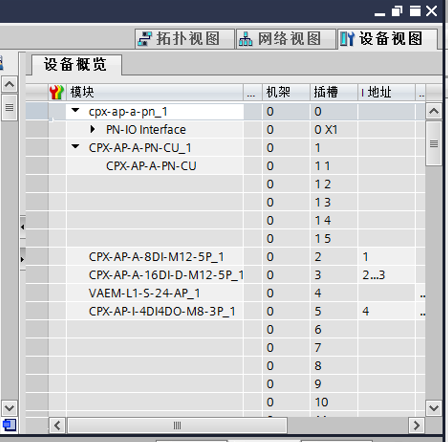
Task: Select the 设备视图 device view tab
Action: (387, 39)
